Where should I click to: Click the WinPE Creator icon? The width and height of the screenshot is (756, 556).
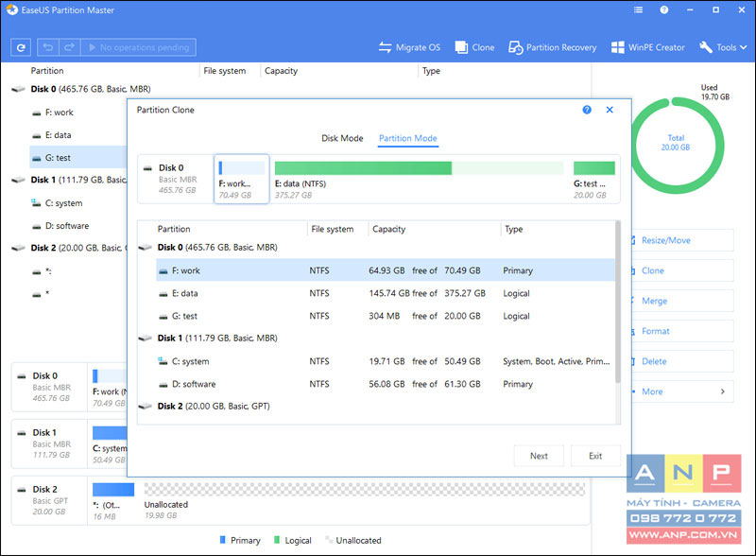click(618, 47)
